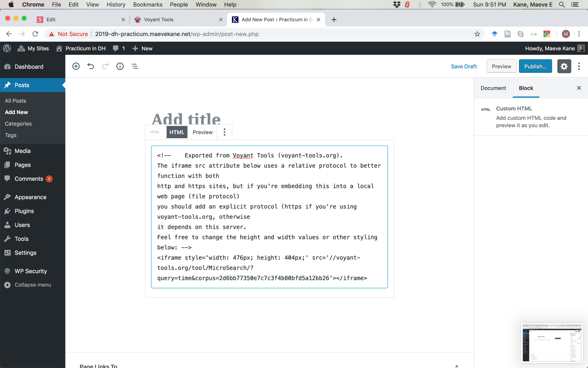588x368 pixels.
Task: Switch the block to Preview mode
Action: click(202, 132)
